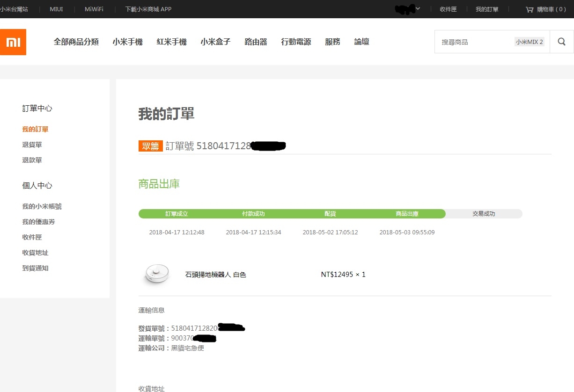574x392 pixels.
Task: Open 我的優惠券 in the sidebar
Action: click(38, 222)
